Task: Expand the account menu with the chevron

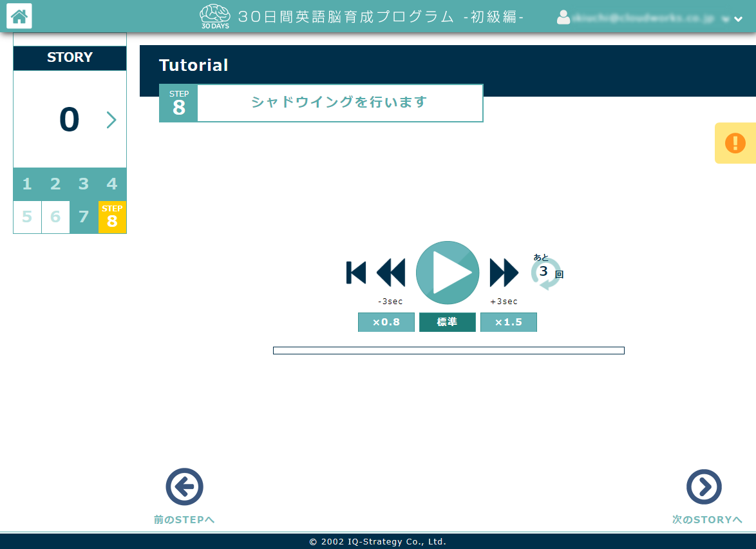Action: pos(738,19)
